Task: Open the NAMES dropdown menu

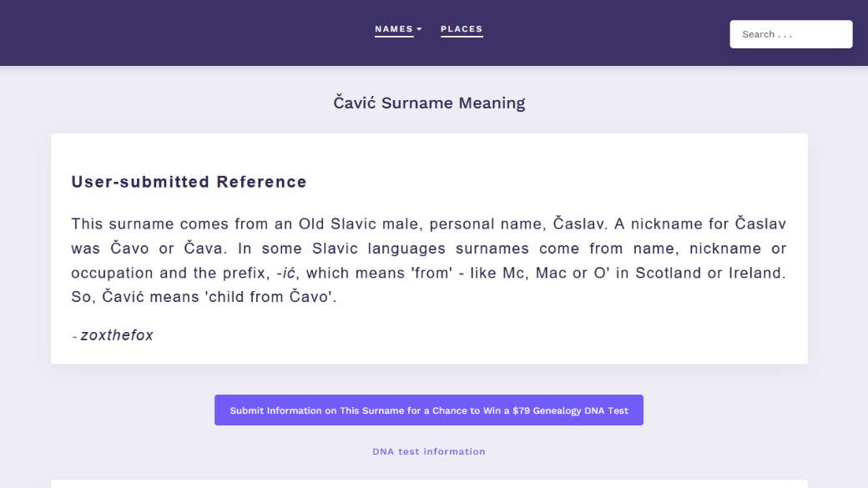Action: [x=394, y=29]
